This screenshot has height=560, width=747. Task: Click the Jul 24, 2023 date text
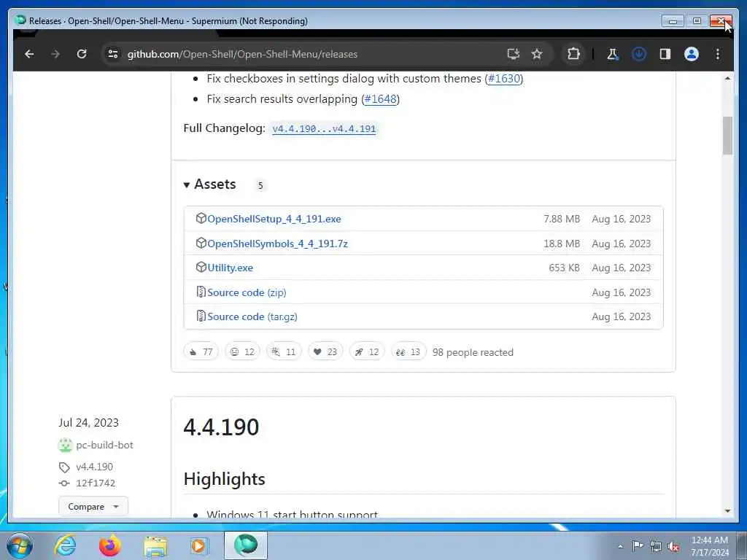88,423
